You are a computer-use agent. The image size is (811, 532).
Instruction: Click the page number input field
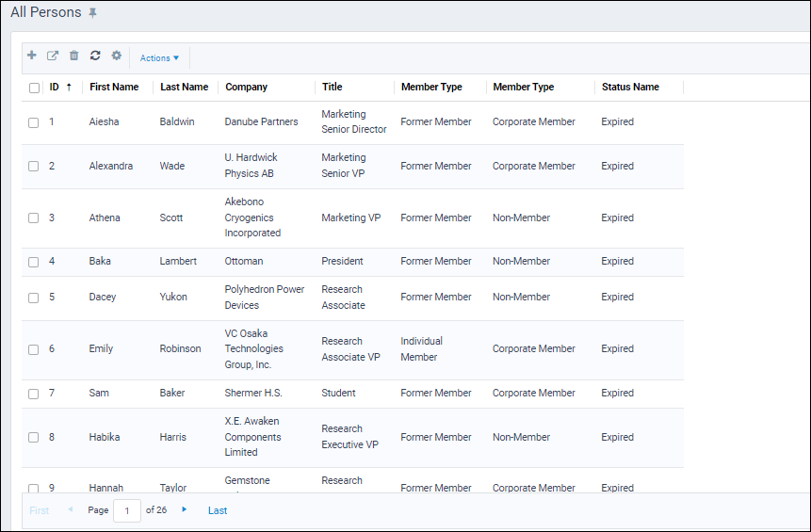(127, 510)
